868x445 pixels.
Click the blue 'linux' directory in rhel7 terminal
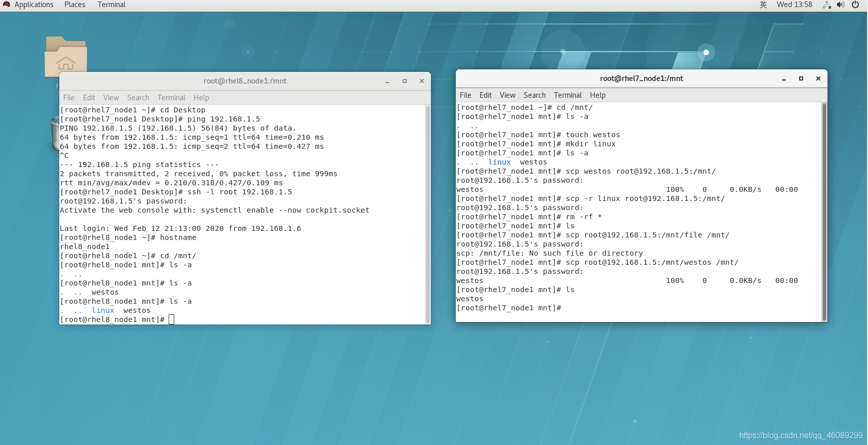(x=499, y=162)
